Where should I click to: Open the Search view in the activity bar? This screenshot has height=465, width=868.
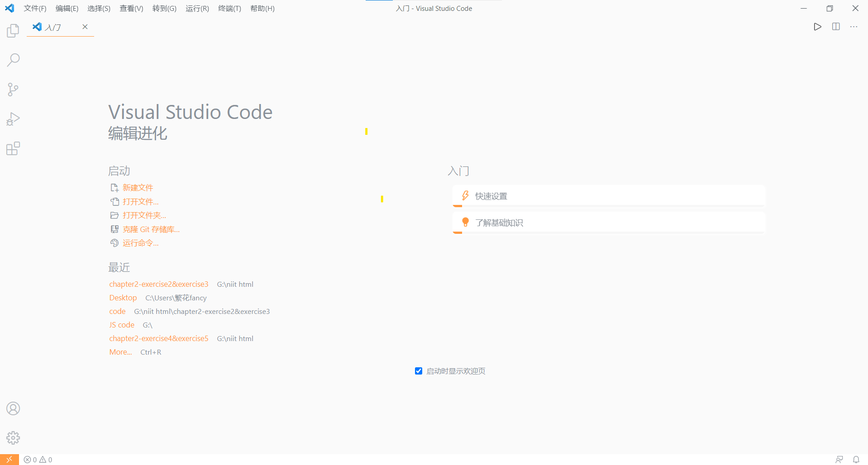pyautogui.click(x=13, y=60)
